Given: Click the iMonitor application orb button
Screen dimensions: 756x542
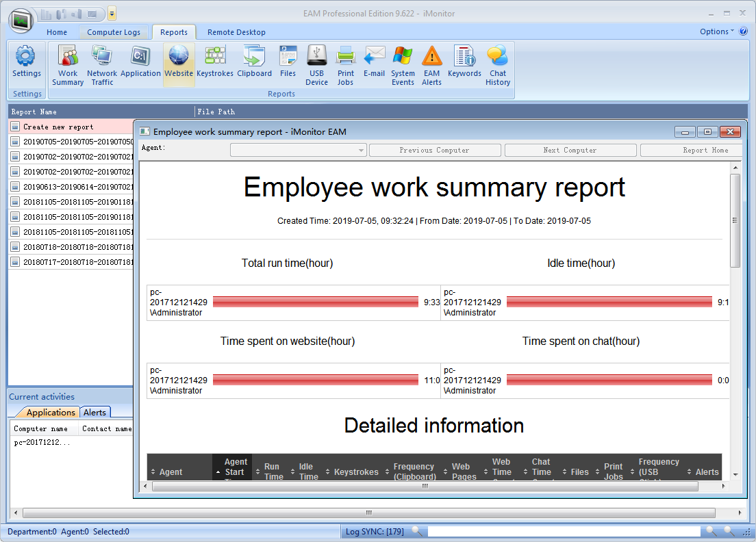Looking at the screenshot, I should click(21, 21).
